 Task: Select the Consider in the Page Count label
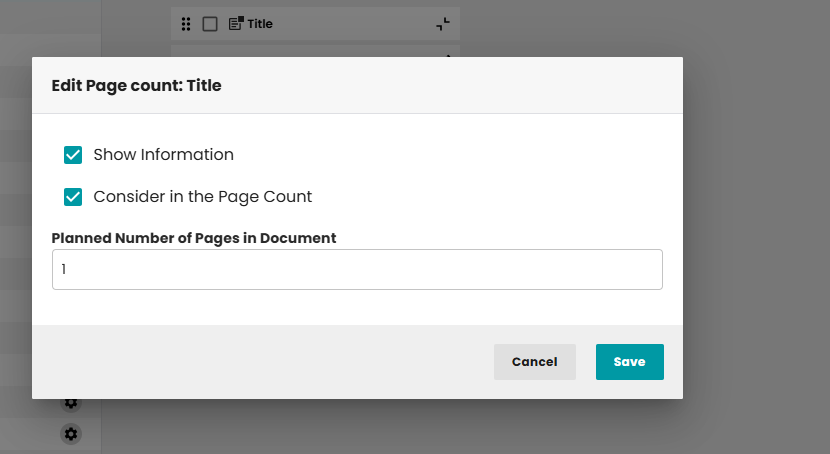tap(203, 197)
